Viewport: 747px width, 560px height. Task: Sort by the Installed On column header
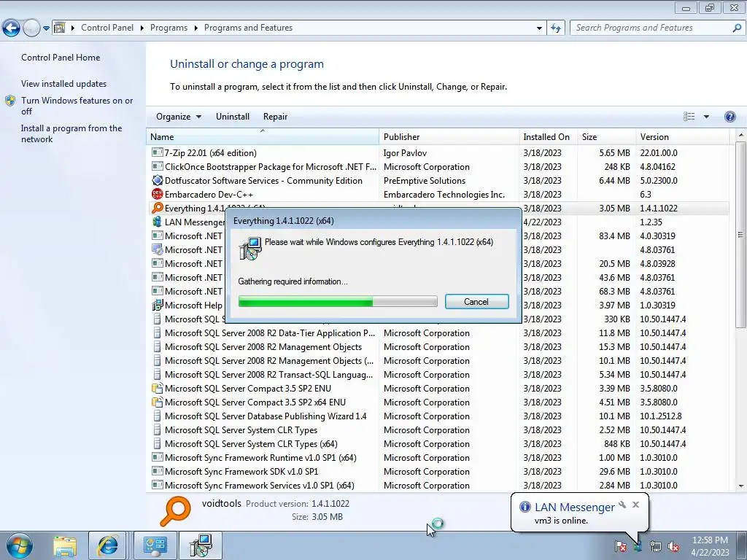[549, 136]
